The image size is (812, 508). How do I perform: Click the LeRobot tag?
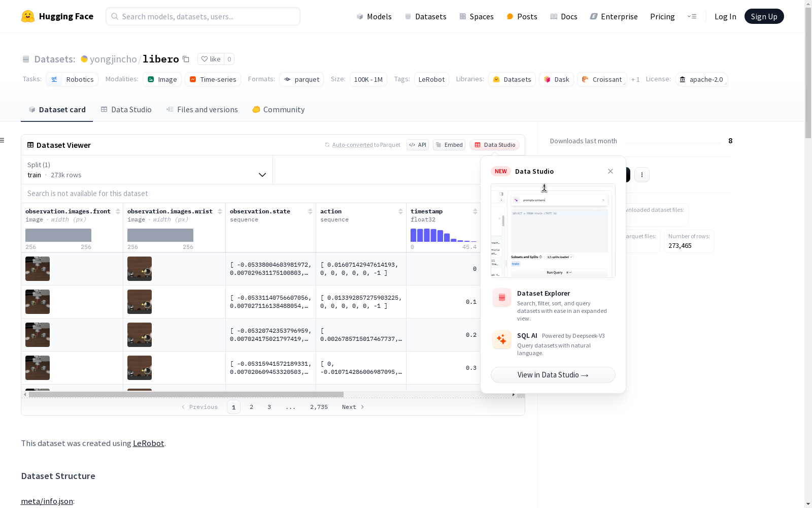pyautogui.click(x=431, y=79)
